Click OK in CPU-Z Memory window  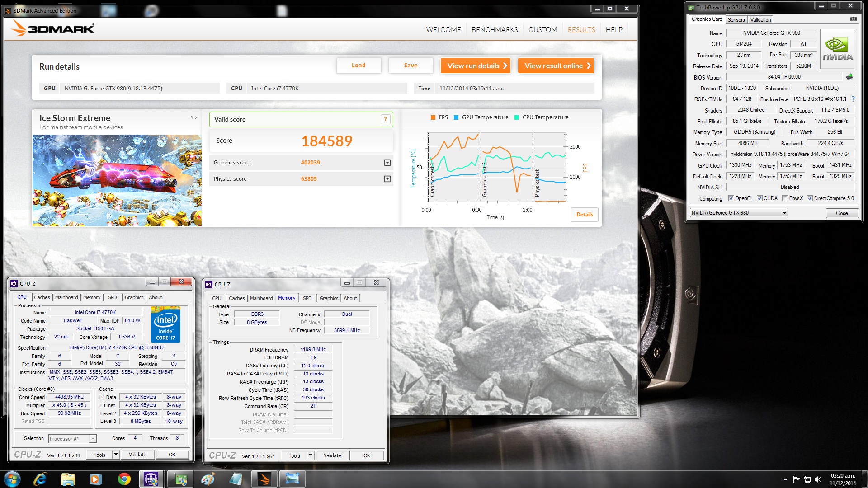click(367, 455)
